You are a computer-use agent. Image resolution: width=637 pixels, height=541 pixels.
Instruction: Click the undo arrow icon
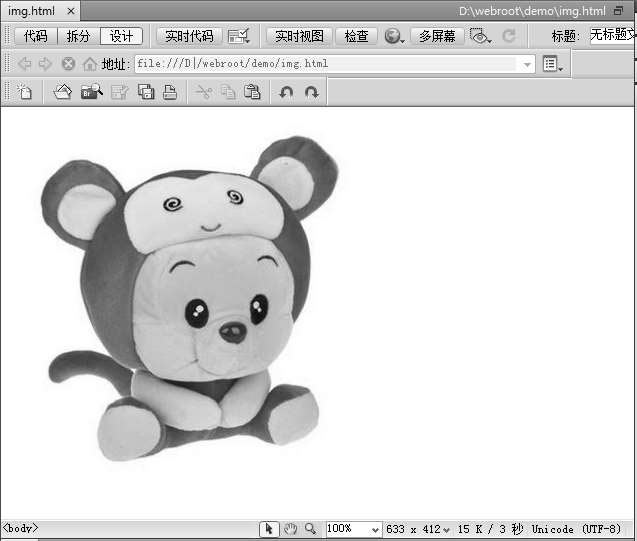(x=287, y=92)
